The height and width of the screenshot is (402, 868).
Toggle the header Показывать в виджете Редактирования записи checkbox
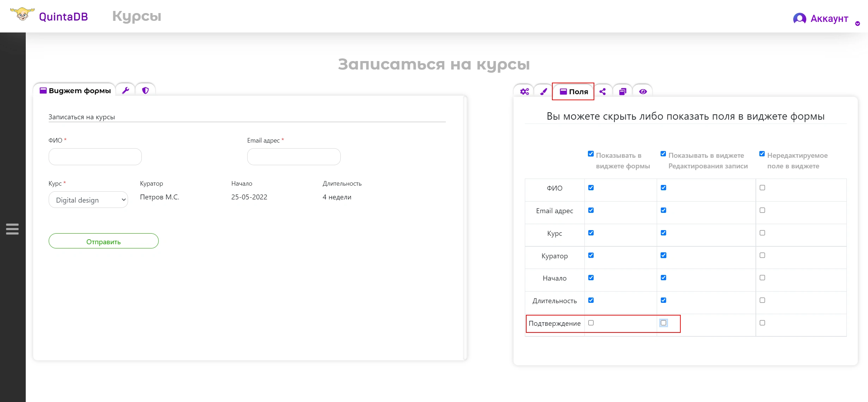point(663,154)
